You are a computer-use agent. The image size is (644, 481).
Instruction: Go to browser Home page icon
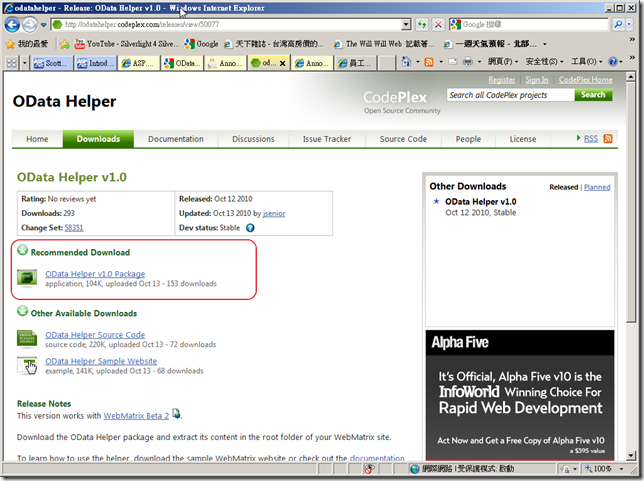coord(406,62)
